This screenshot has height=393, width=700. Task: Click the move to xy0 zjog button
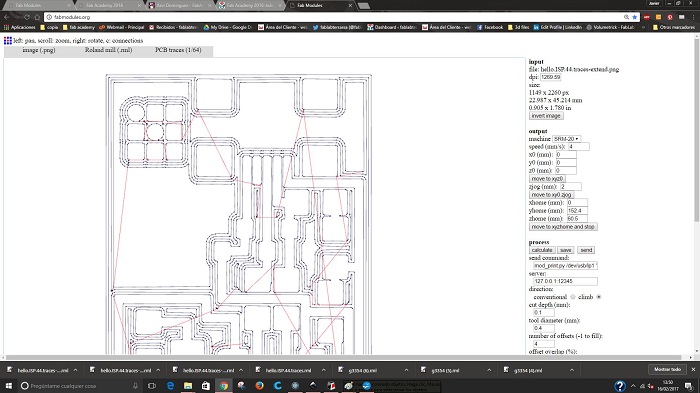551,195
